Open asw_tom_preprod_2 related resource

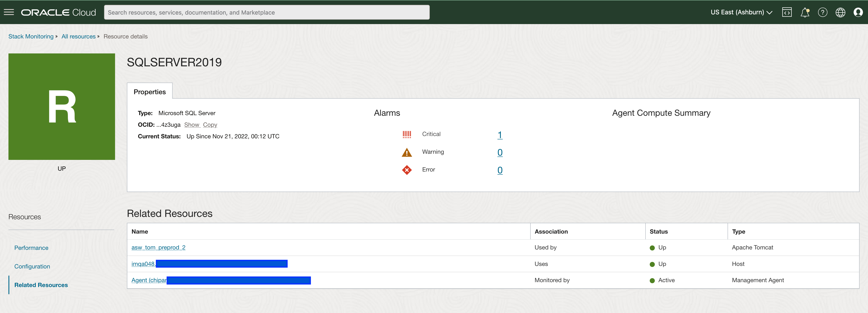click(158, 247)
